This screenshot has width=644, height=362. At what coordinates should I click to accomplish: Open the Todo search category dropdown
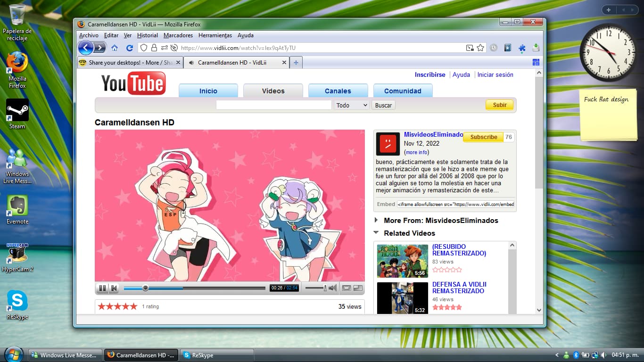[351, 105]
